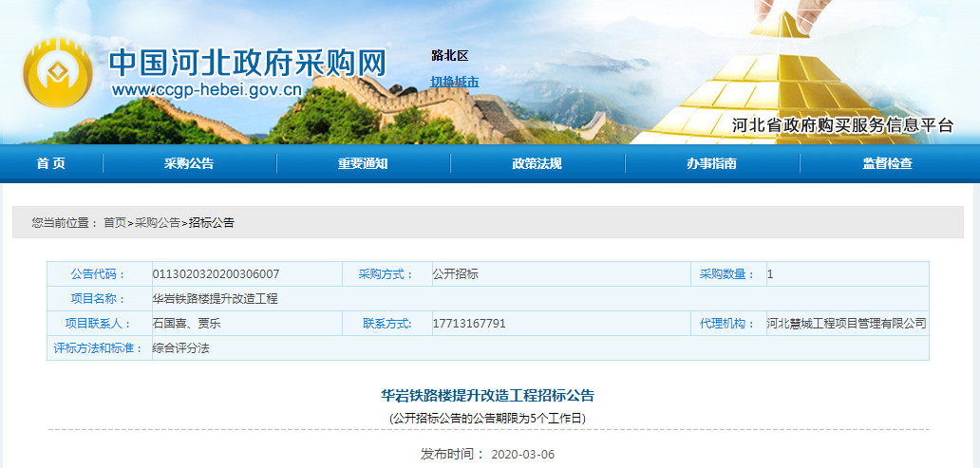Go to 首页 in the blue navigation bar
This screenshot has width=980, height=468.
tap(51, 163)
